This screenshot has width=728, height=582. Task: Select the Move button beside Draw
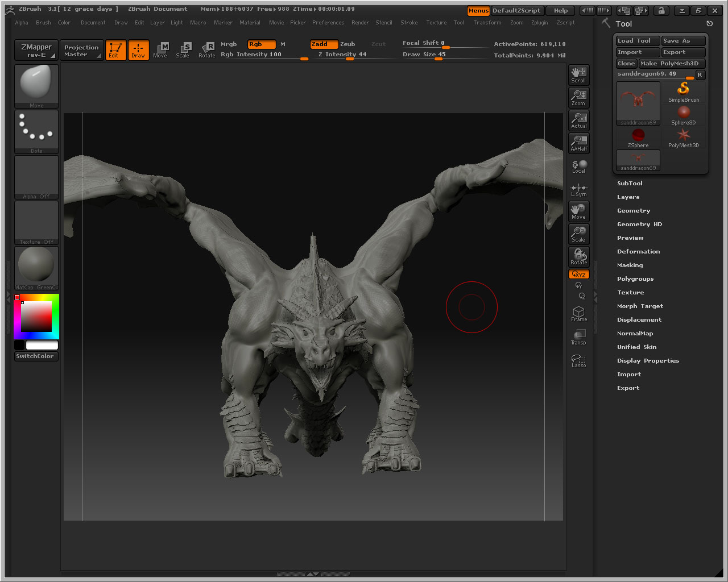pos(160,50)
